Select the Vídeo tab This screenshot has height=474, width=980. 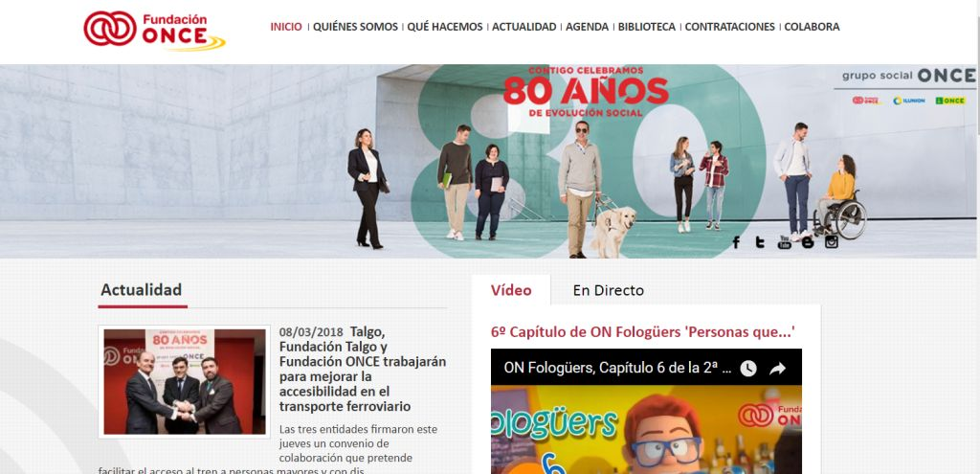click(511, 290)
